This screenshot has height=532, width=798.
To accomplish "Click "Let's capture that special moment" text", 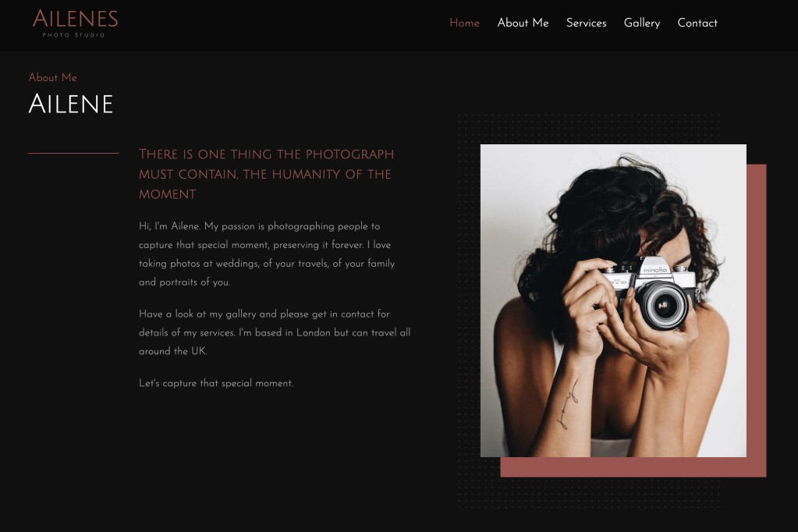I will pos(216,383).
